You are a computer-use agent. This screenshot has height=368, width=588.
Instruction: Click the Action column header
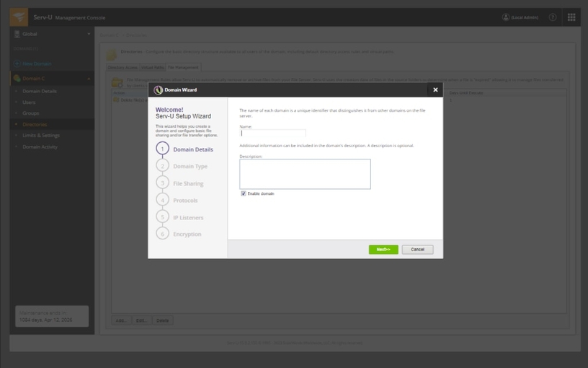pyautogui.click(x=119, y=93)
